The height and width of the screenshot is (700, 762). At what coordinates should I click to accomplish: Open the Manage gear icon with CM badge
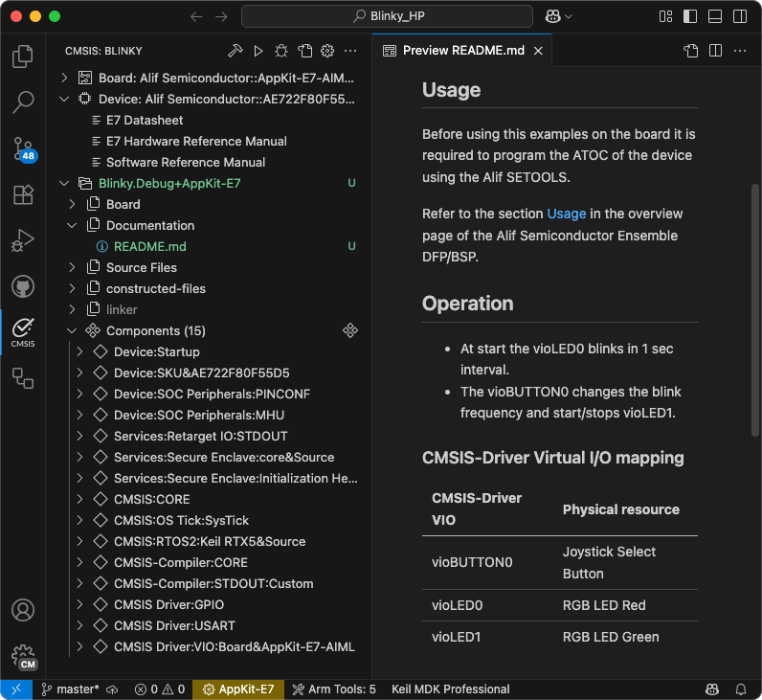click(24, 657)
